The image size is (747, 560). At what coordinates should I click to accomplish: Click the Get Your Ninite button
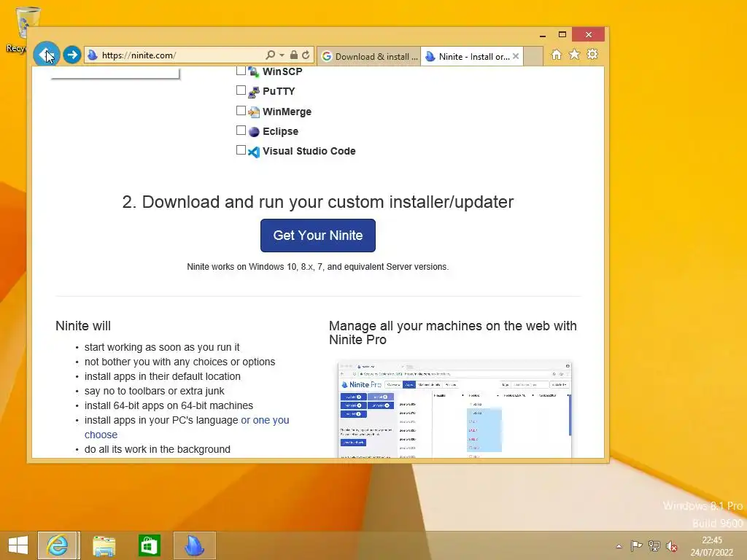pos(318,236)
